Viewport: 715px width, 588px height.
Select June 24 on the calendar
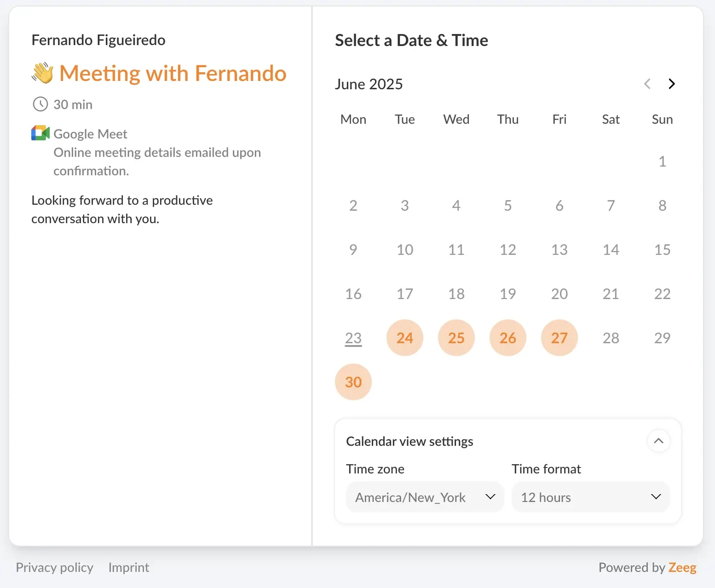pyautogui.click(x=405, y=338)
